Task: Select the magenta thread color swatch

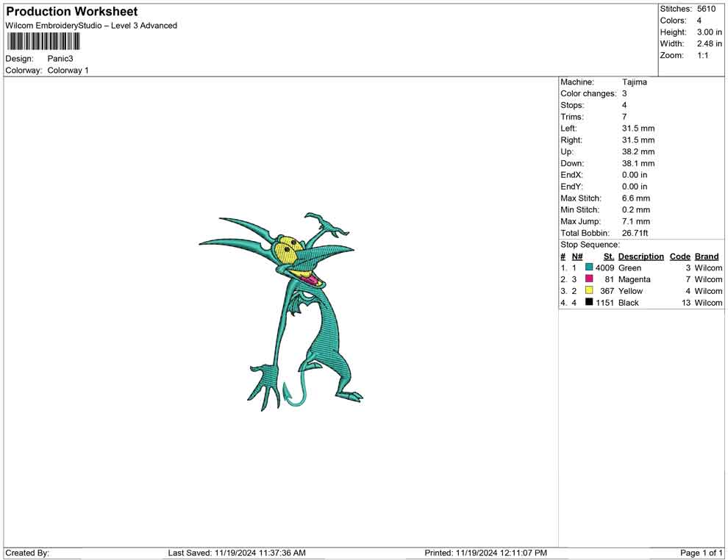Action: coord(589,280)
